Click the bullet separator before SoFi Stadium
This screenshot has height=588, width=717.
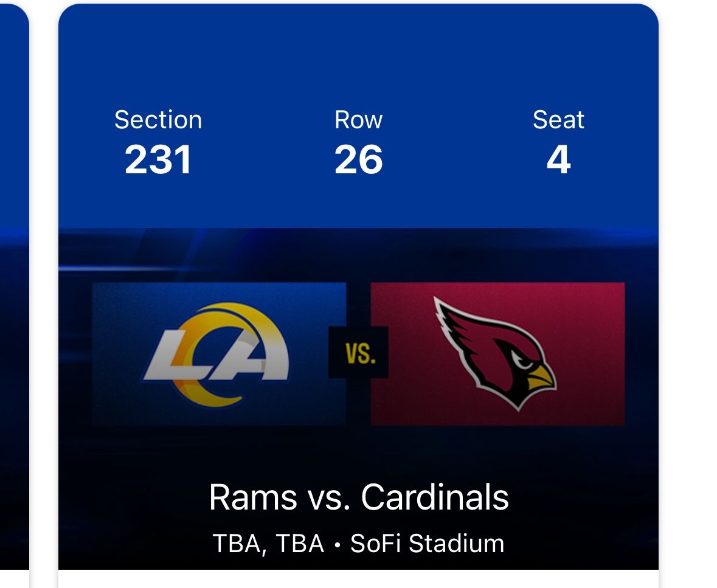click(337, 544)
